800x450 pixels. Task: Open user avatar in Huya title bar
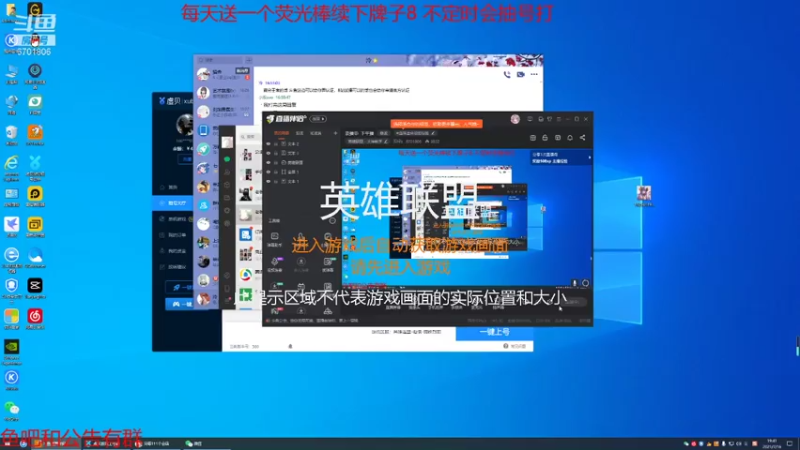tap(515, 119)
